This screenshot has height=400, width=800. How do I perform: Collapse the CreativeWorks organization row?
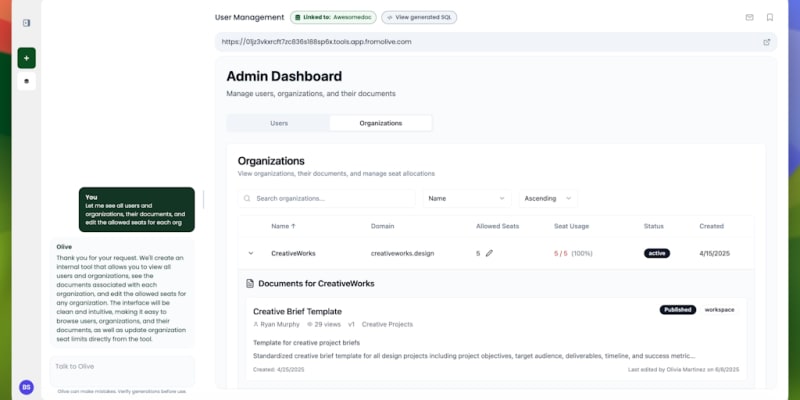(x=250, y=253)
